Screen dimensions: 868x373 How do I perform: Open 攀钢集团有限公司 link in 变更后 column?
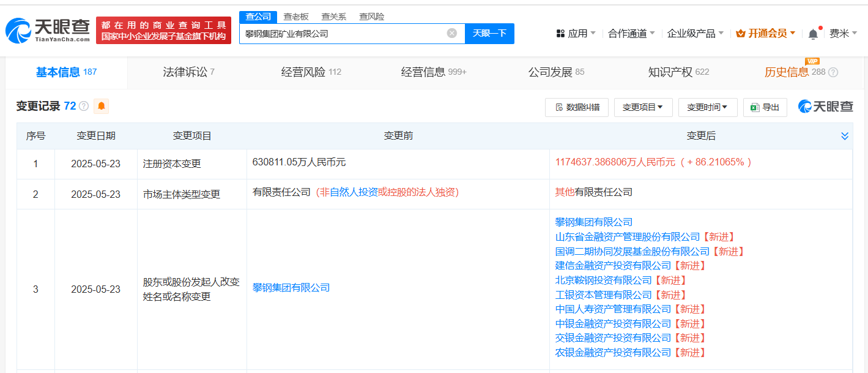594,222
